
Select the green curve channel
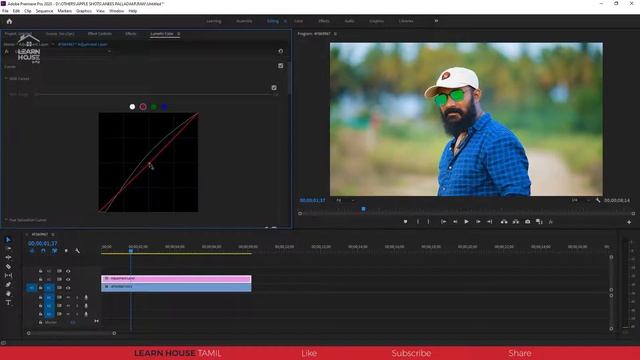click(154, 107)
